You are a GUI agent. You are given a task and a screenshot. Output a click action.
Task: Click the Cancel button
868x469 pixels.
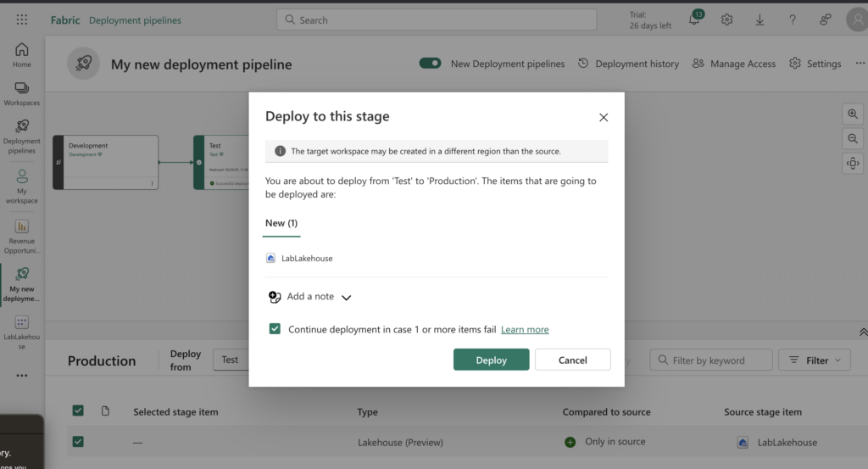tap(572, 360)
